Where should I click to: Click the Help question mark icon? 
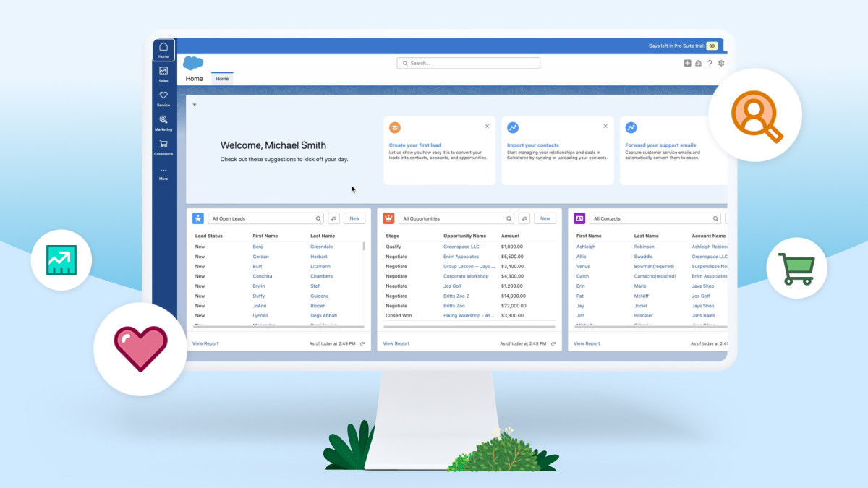pyautogui.click(x=710, y=63)
